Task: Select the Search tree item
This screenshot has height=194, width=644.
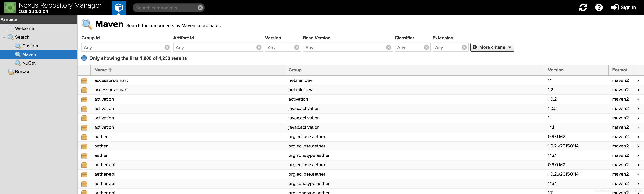Action: coord(22,37)
